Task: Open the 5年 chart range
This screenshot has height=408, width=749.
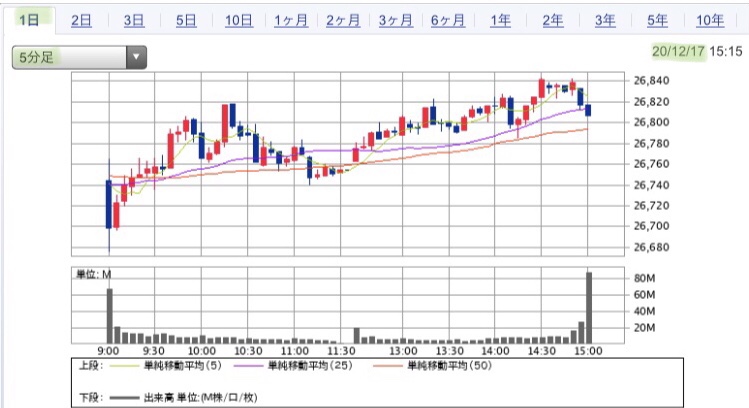Action: [657, 21]
